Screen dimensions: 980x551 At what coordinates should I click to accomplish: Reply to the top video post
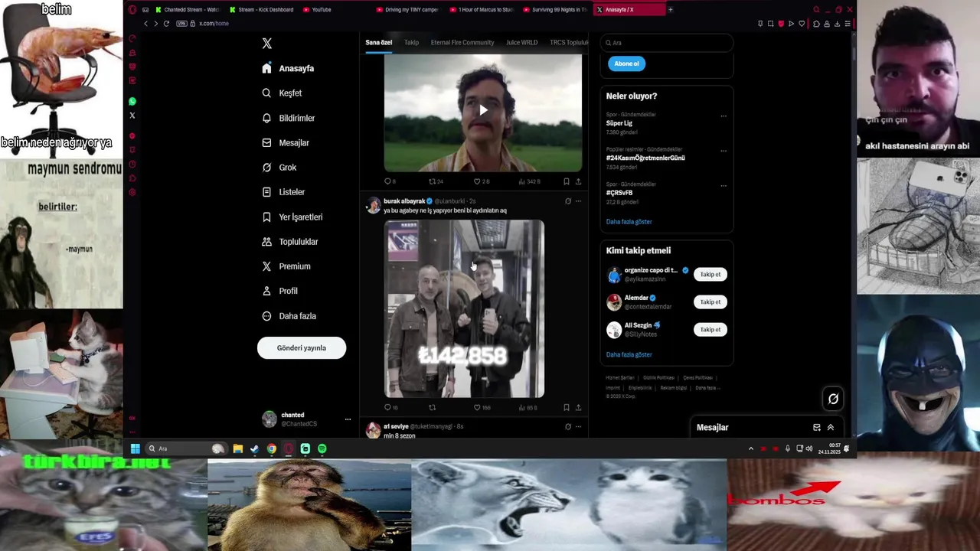[390, 181]
